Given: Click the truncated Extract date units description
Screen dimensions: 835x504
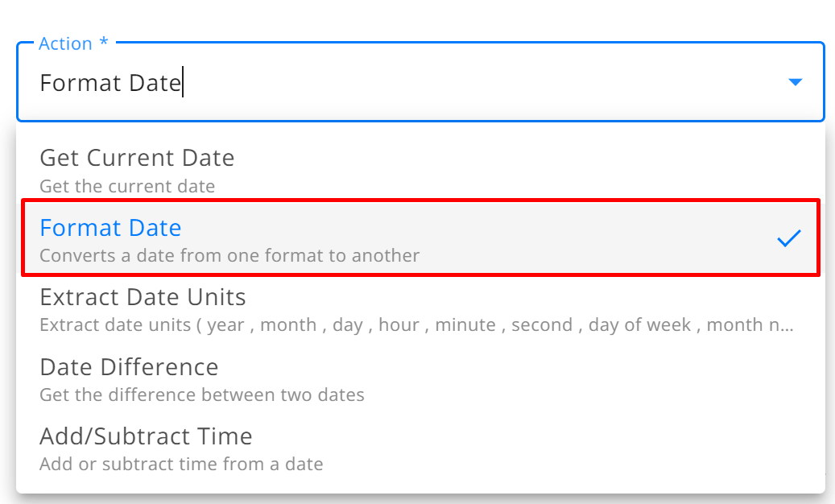Looking at the screenshot, I should (416, 324).
